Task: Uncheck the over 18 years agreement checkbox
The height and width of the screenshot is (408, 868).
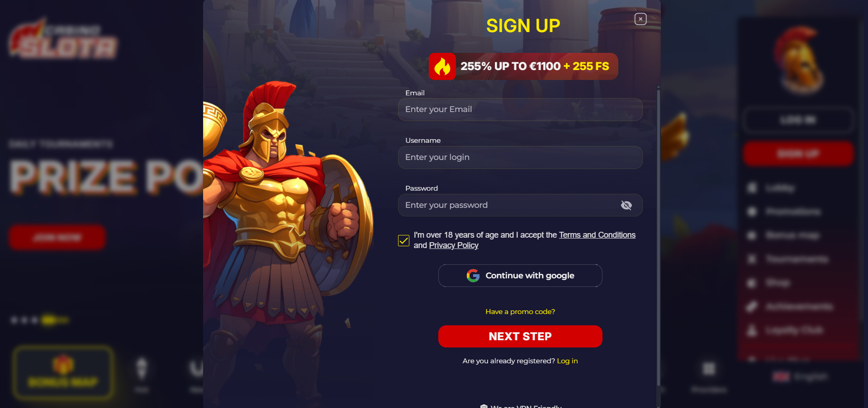Action: pyautogui.click(x=403, y=240)
